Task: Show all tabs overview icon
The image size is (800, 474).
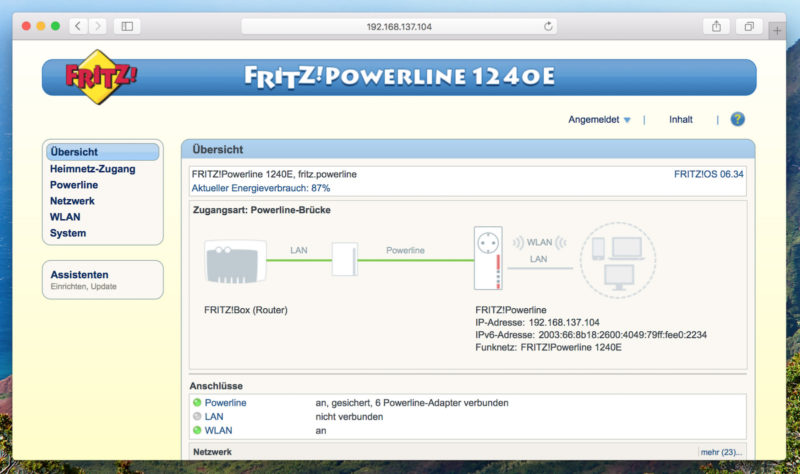Action: (x=749, y=26)
